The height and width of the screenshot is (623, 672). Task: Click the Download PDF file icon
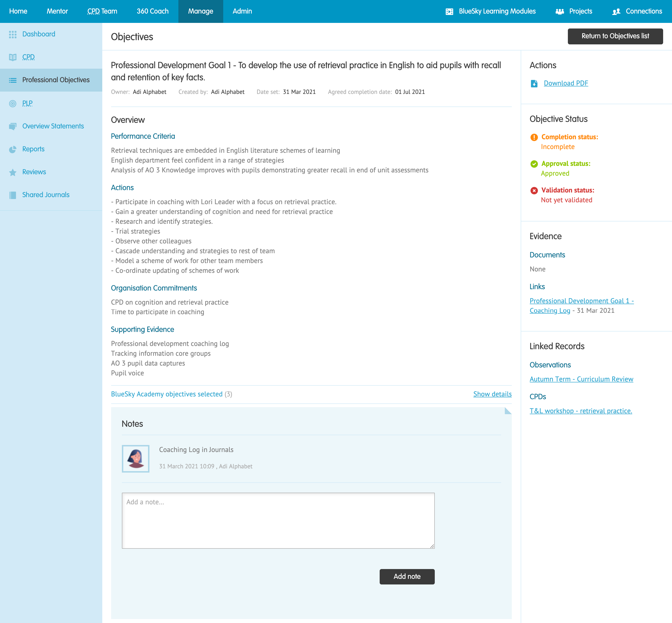tap(534, 83)
